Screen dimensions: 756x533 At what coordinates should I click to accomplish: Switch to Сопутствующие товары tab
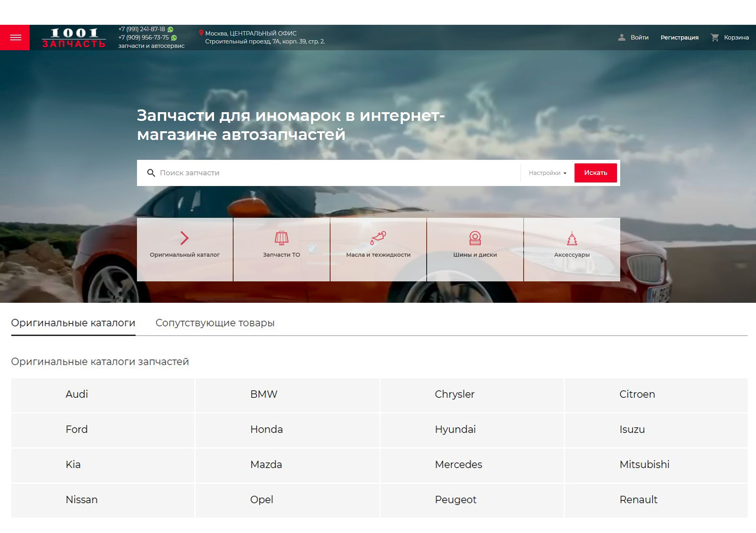pyautogui.click(x=215, y=323)
